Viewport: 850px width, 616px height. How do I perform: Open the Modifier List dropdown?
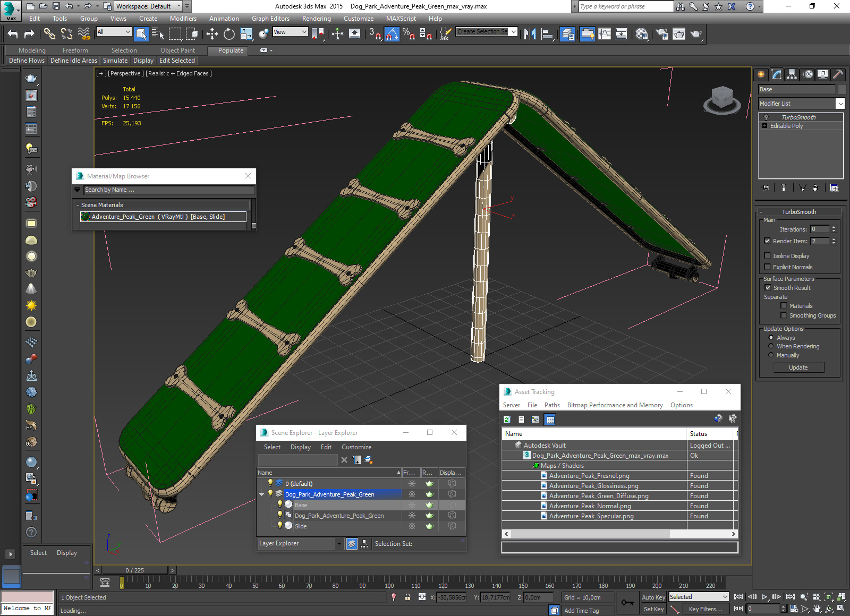(840, 104)
